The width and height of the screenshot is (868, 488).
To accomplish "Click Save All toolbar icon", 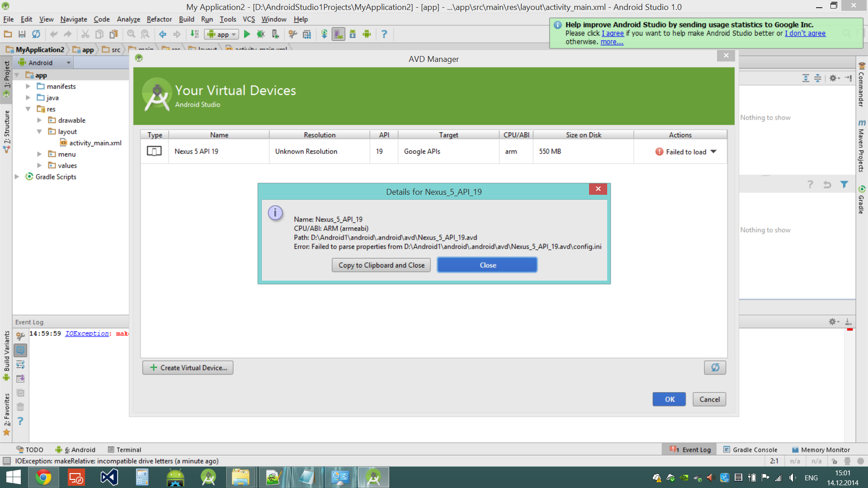I will (22, 34).
